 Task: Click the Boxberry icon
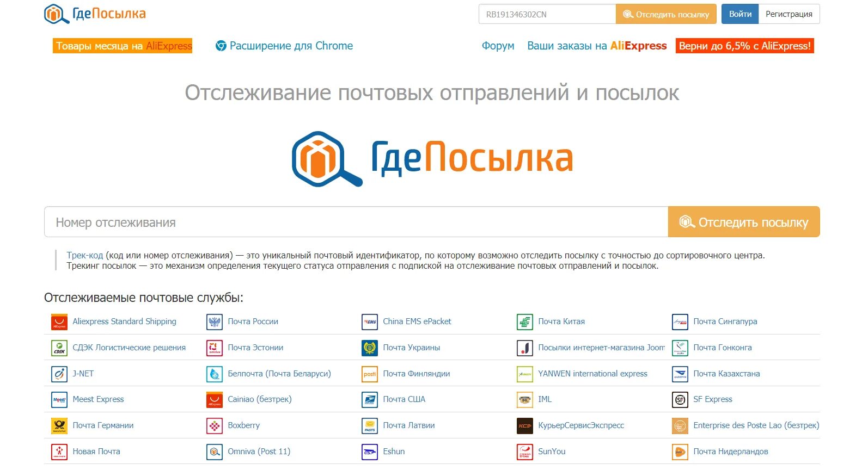click(x=215, y=426)
